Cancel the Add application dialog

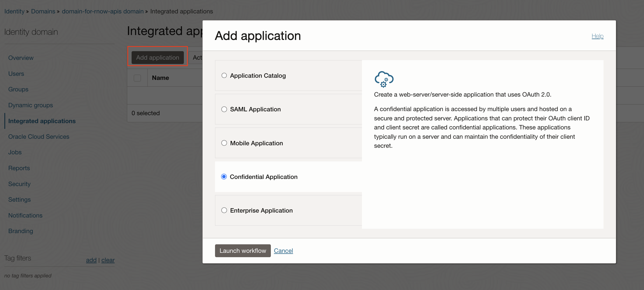point(283,250)
